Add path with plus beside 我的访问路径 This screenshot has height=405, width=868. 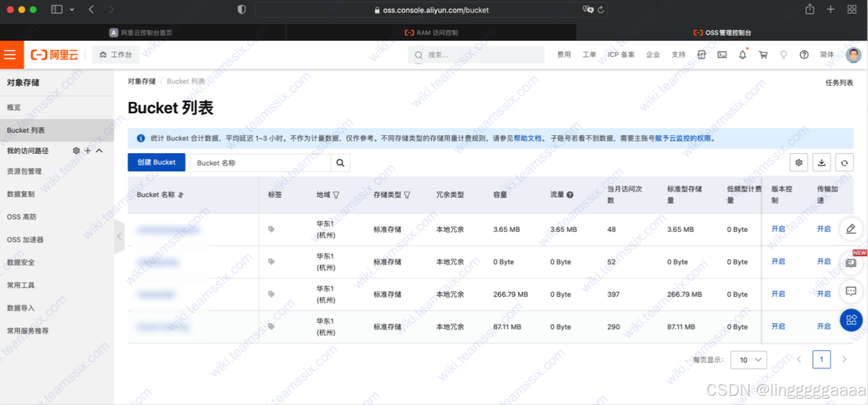click(x=87, y=151)
